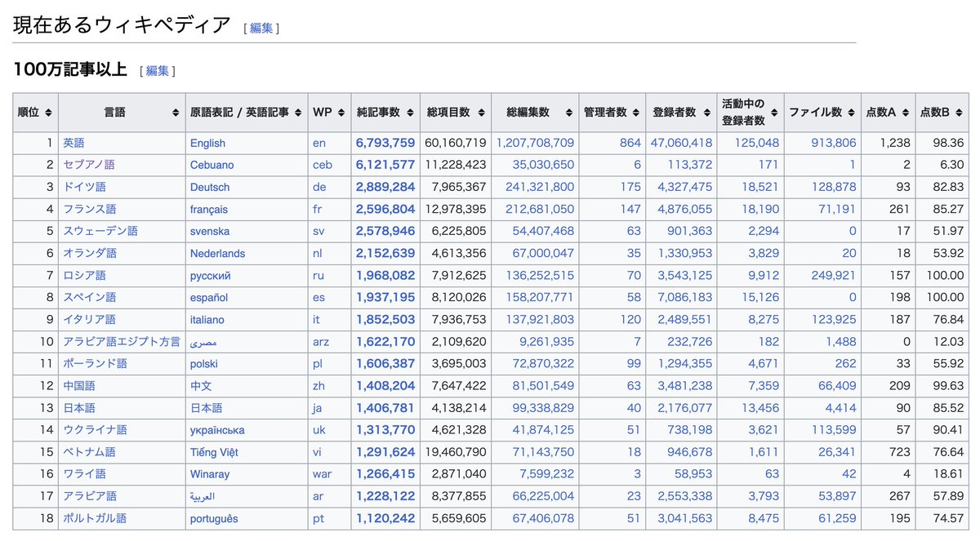Follow the português link
980x541 pixels.
(215, 518)
